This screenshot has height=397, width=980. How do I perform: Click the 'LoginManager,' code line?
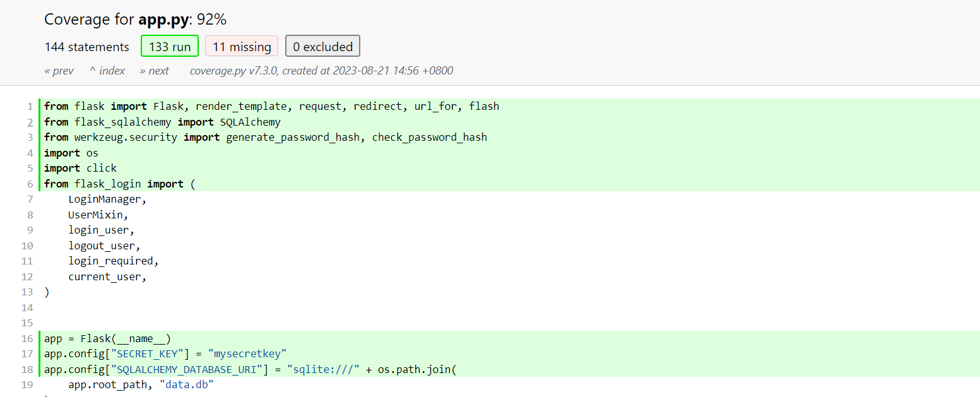click(511, 199)
